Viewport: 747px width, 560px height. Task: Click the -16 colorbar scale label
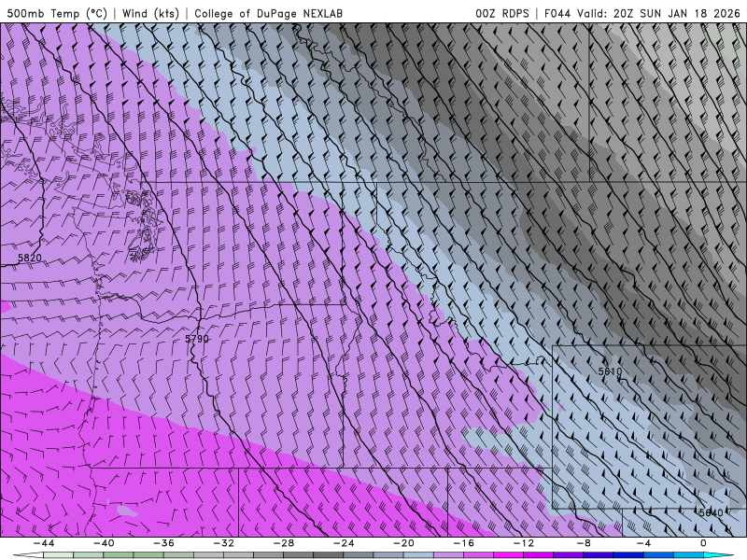463,543
